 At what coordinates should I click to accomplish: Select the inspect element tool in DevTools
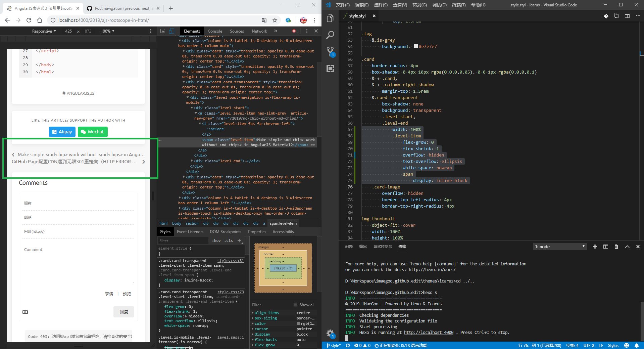click(162, 31)
